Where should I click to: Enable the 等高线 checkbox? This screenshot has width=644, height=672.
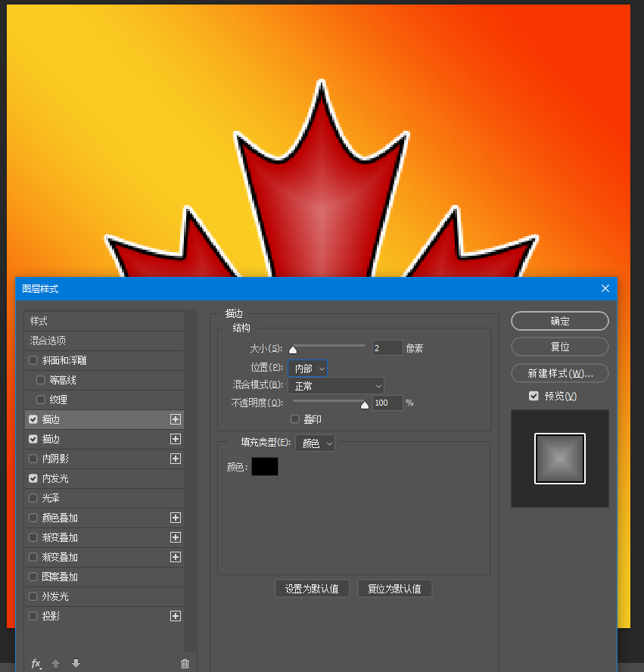(x=41, y=380)
